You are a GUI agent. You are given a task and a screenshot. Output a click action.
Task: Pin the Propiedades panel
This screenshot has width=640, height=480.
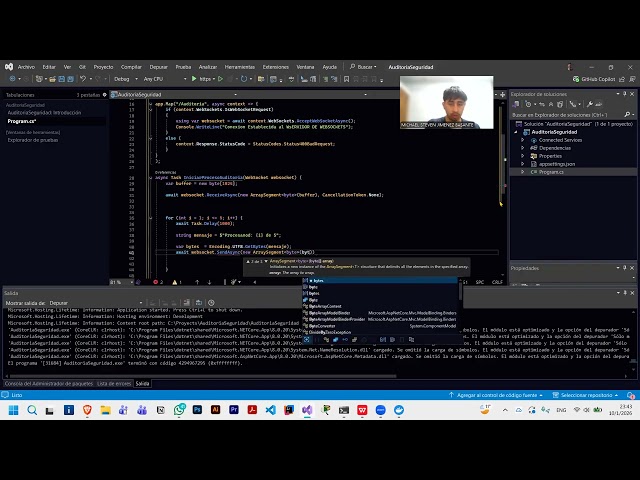pyautogui.click(x=624, y=268)
